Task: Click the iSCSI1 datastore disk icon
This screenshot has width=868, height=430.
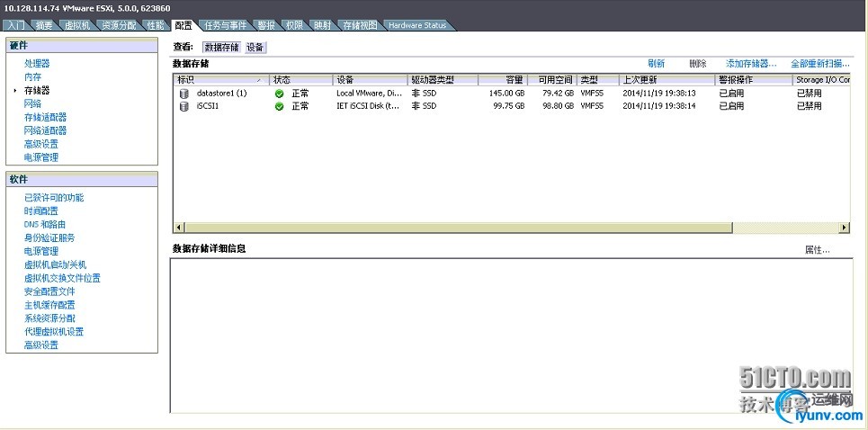Action: point(183,106)
